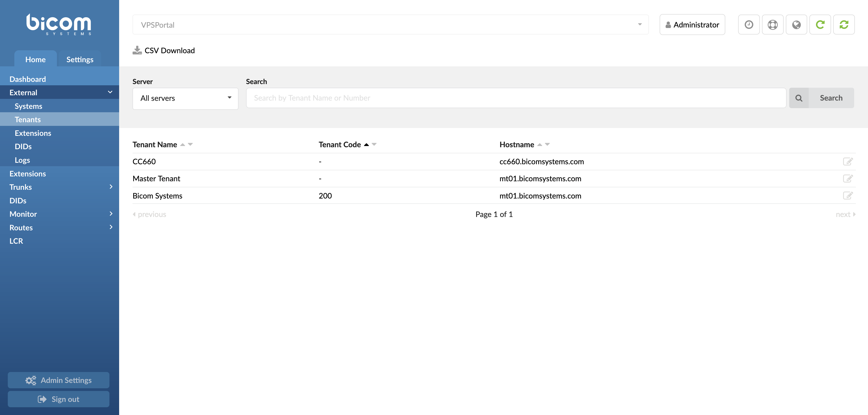Click the Hostname column header
The width and height of the screenshot is (868, 415).
(x=517, y=145)
